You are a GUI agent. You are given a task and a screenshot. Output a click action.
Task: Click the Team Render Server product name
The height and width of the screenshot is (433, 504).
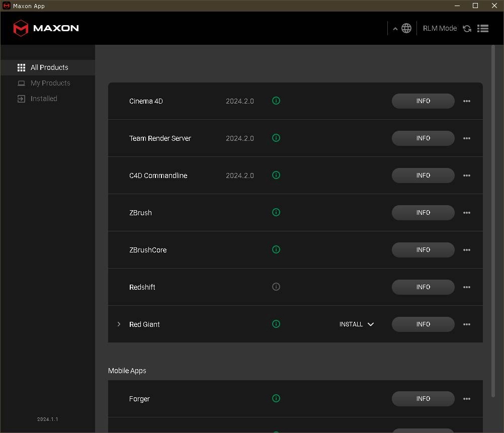click(160, 138)
